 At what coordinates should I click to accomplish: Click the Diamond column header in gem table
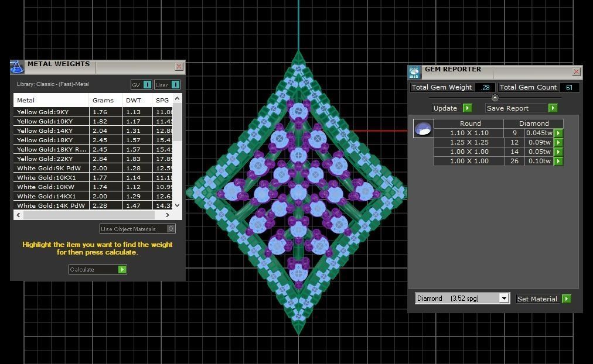click(534, 123)
